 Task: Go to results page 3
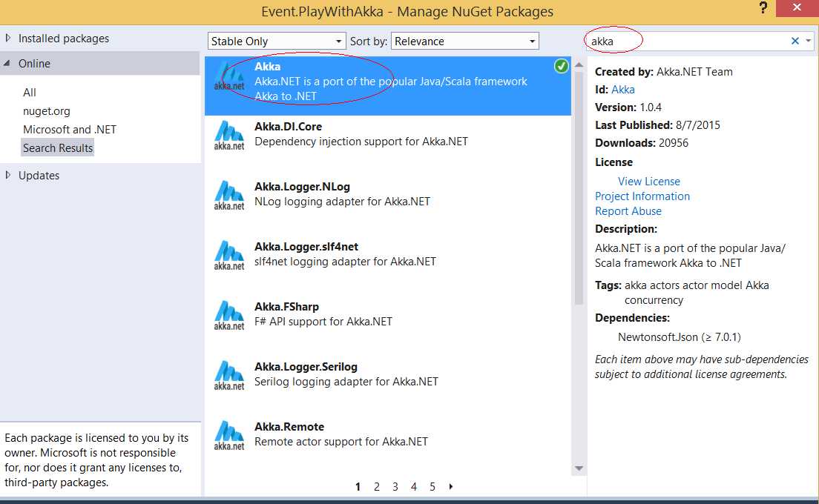395,487
